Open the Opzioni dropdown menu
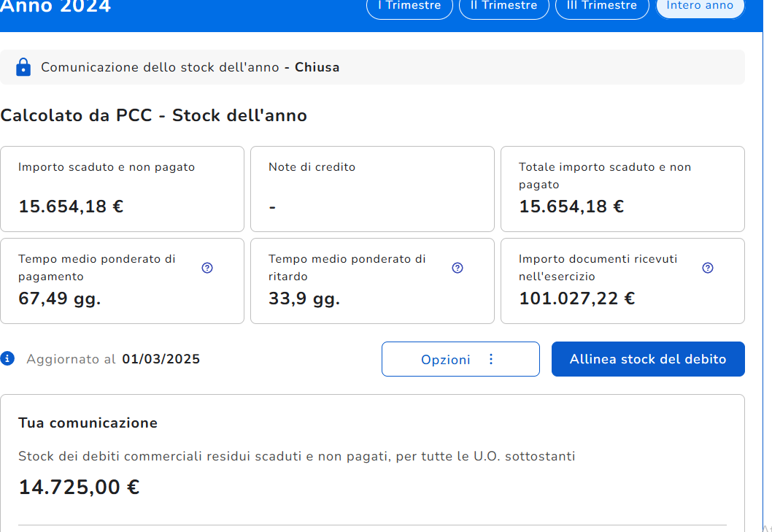772x532 pixels. pos(460,359)
